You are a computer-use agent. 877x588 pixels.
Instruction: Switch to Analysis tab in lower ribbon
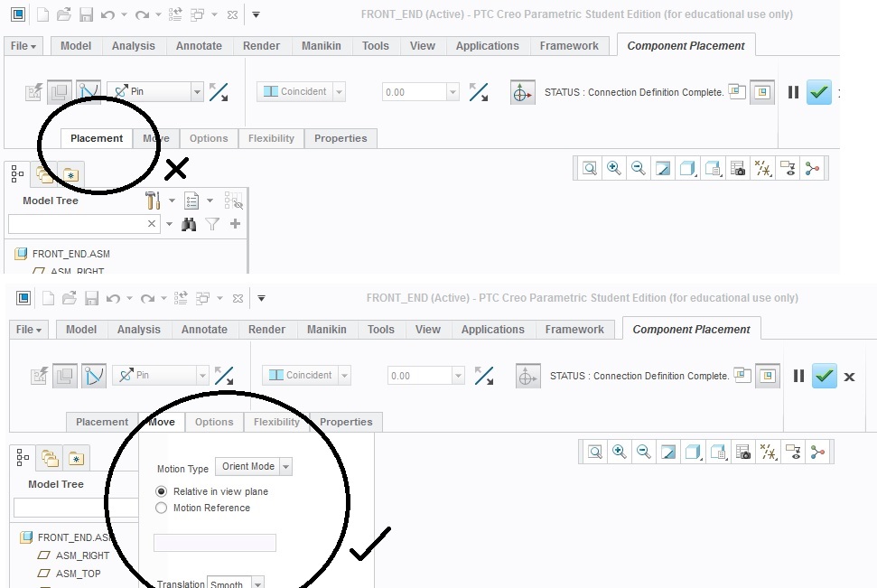(139, 330)
